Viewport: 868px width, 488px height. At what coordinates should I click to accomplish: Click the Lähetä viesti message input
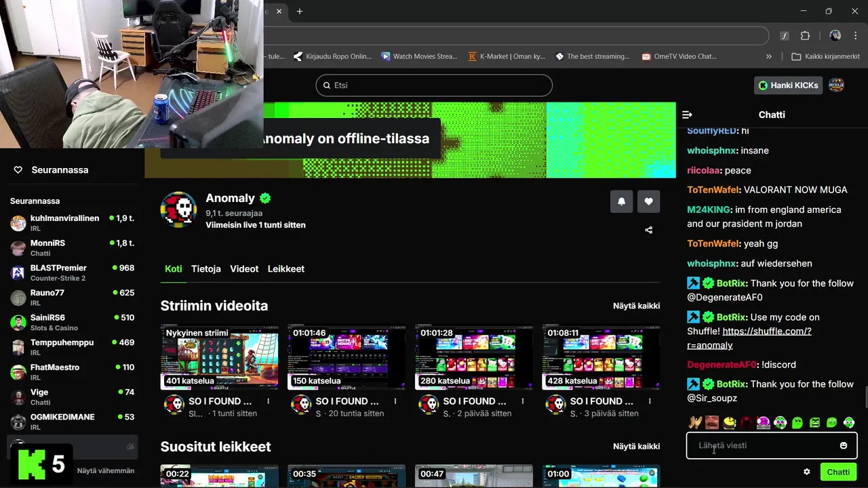coord(772,445)
